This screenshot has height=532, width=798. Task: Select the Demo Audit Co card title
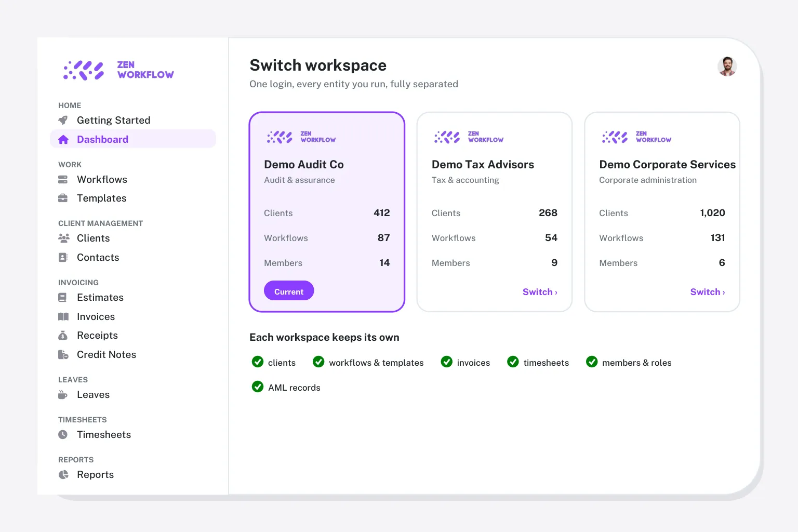tap(304, 165)
